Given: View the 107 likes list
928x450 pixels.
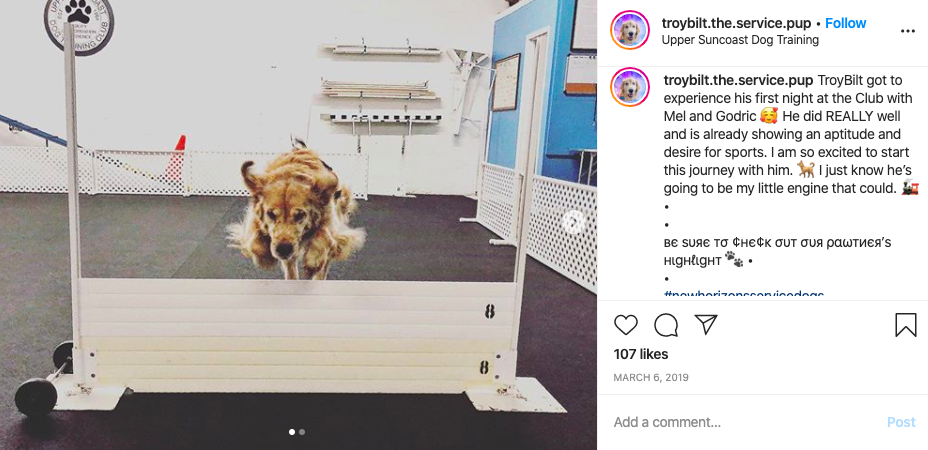Looking at the screenshot, I should coord(641,354).
